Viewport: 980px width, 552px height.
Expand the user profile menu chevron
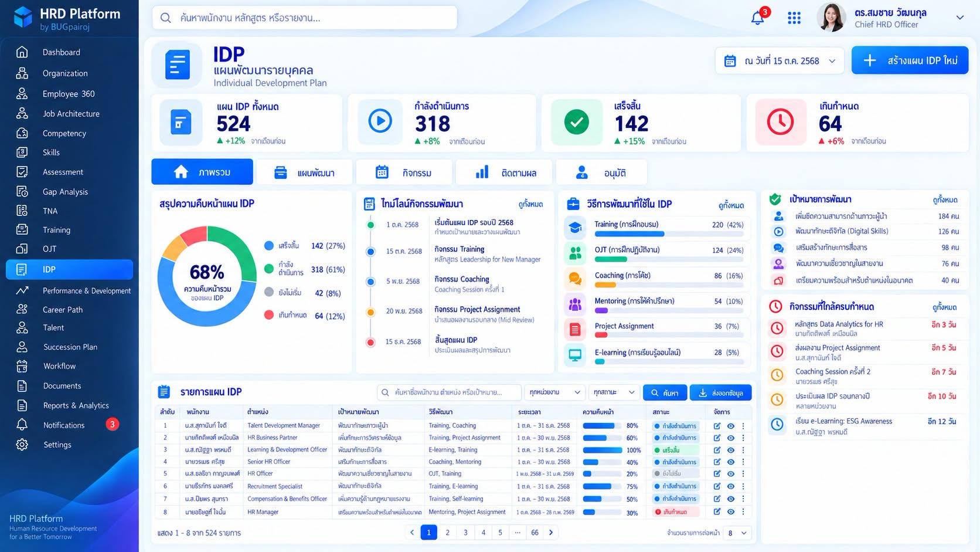[x=960, y=18]
